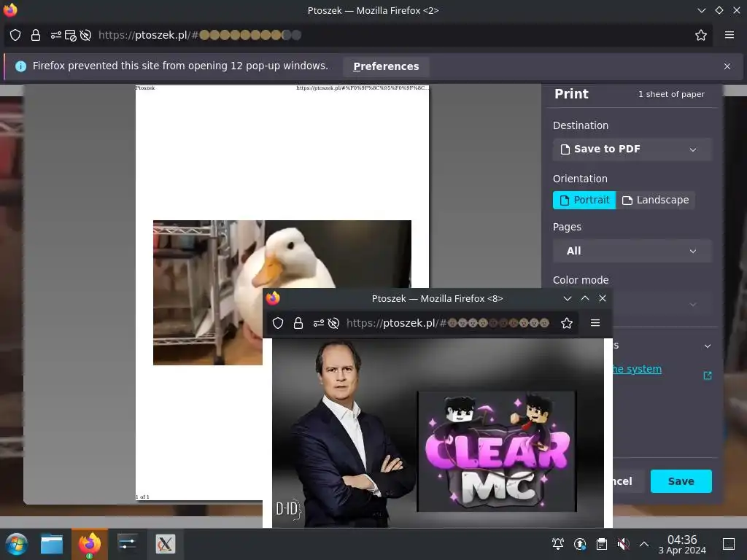The image size is (747, 560).
Task: Open permissions icon in Firefox <8> address bar
Action: [x=319, y=323]
